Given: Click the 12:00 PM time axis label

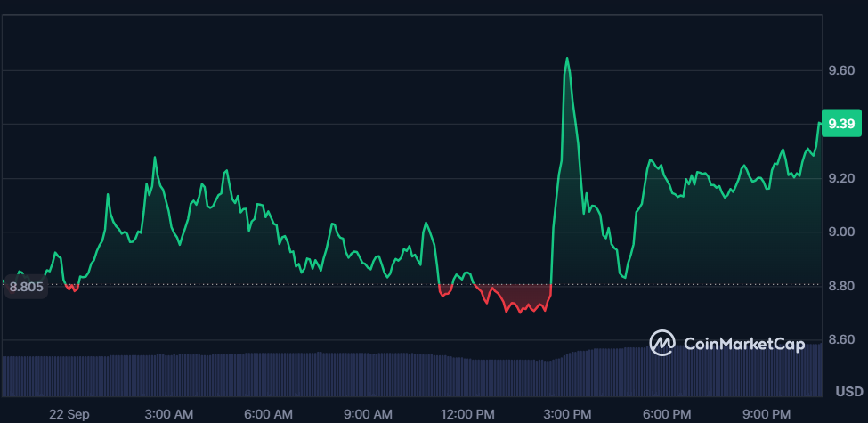Looking at the screenshot, I should coord(467,414).
